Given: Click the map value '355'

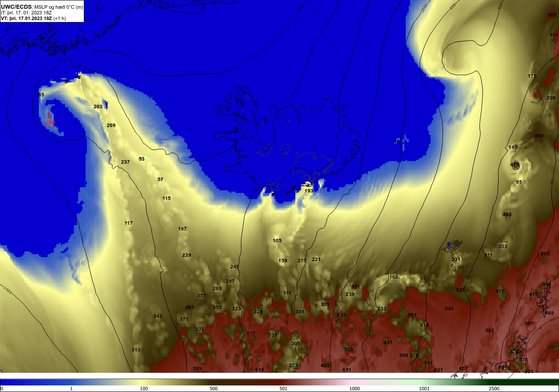Looking at the screenshot, I should [x=217, y=307].
